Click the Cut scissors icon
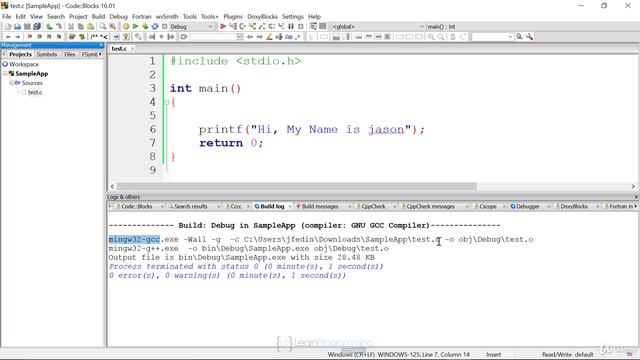The width and height of the screenshot is (640, 360). (x=71, y=27)
